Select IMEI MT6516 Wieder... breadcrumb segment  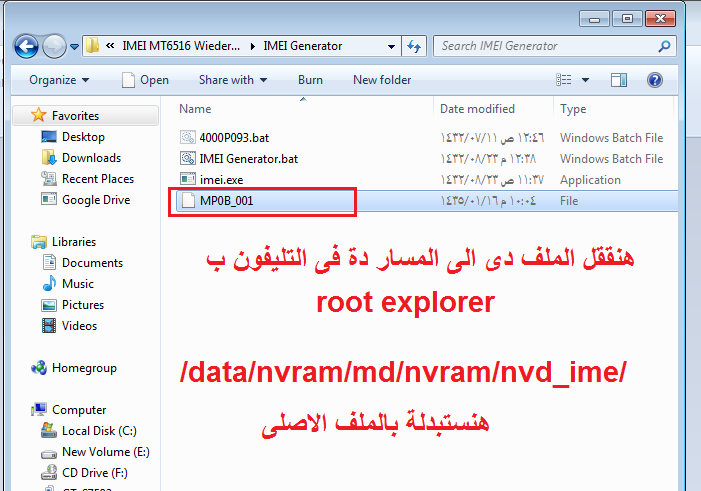click(x=181, y=46)
